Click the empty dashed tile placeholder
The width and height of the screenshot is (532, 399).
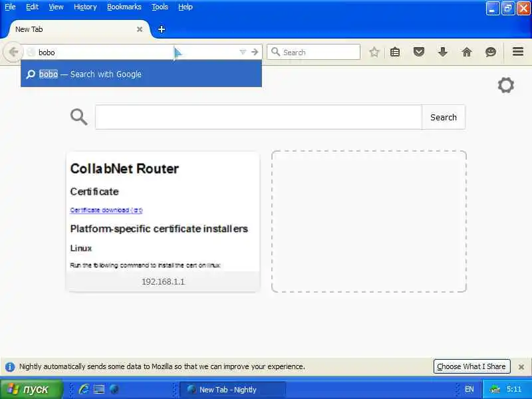(369, 221)
